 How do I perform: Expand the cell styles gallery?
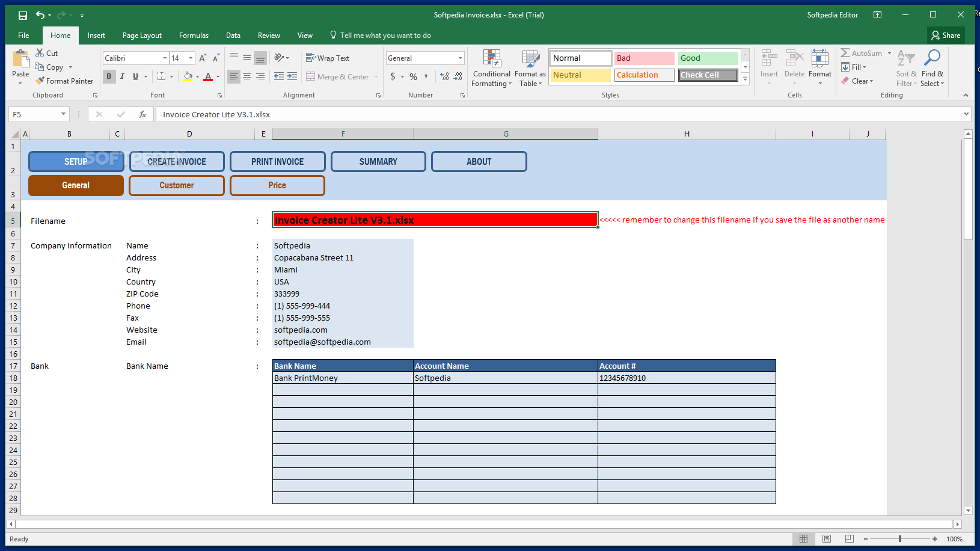point(745,79)
